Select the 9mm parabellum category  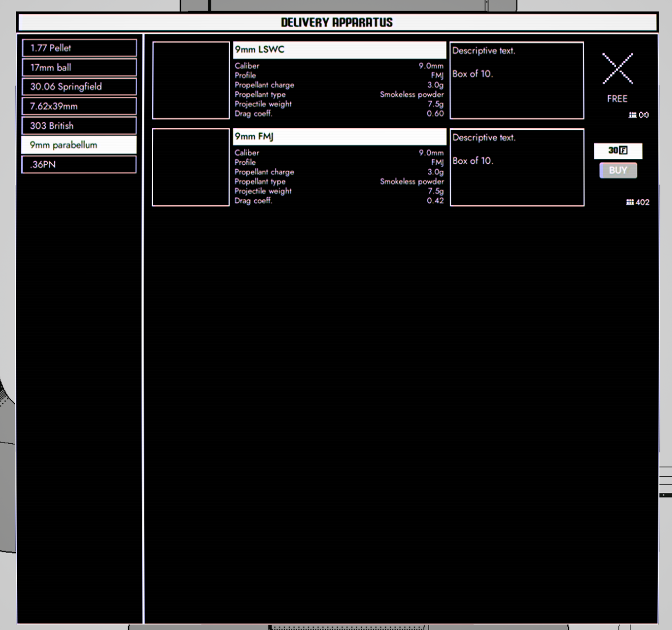tap(79, 145)
